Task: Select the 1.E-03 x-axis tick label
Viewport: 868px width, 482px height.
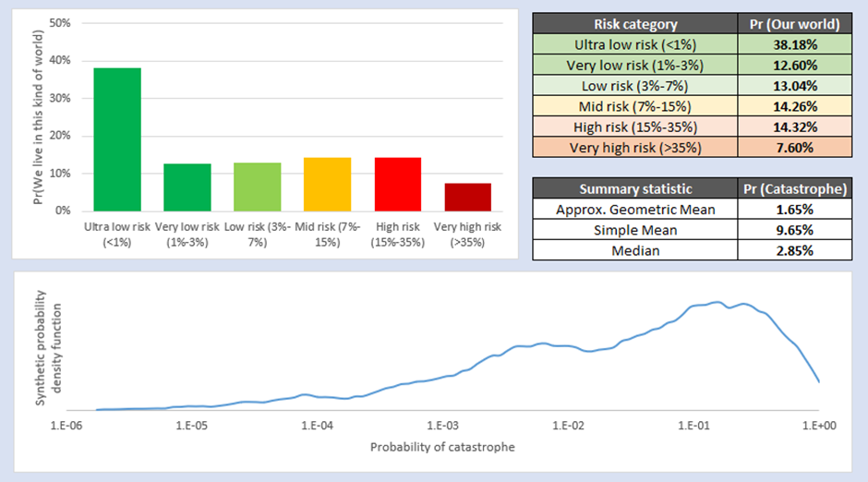Action: click(442, 426)
